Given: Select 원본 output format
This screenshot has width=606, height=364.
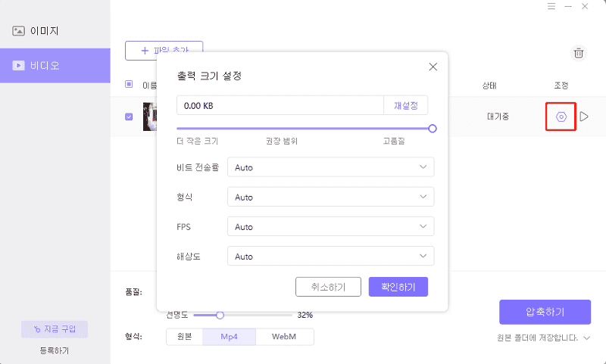Looking at the screenshot, I should tap(185, 337).
